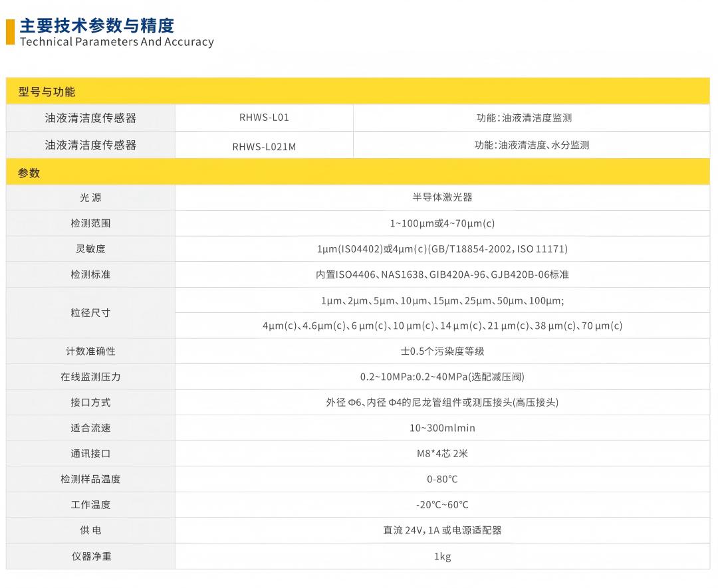Screen dimensions: 718x588
Task: Click the 主要技术参数与精度 heading
Action: (96, 26)
